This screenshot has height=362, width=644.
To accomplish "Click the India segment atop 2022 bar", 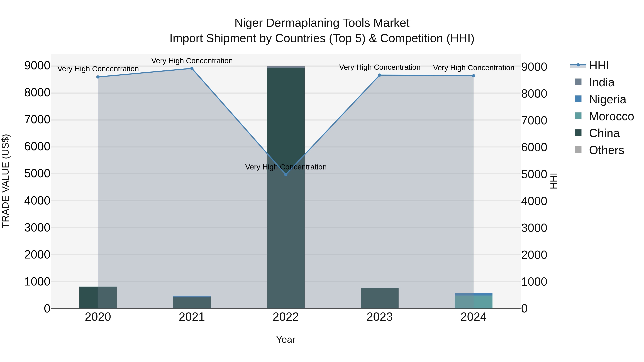I will [286, 67].
